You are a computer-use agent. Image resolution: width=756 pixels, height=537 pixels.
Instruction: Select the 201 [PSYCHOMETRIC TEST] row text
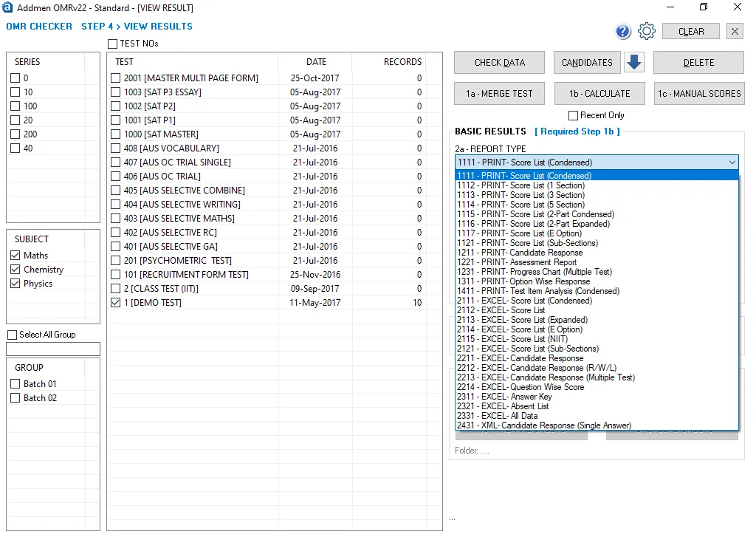tap(177, 261)
